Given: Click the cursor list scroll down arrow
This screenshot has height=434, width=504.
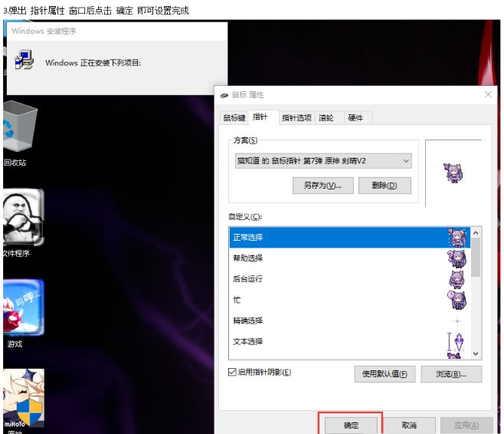Looking at the screenshot, I should pos(476,353).
